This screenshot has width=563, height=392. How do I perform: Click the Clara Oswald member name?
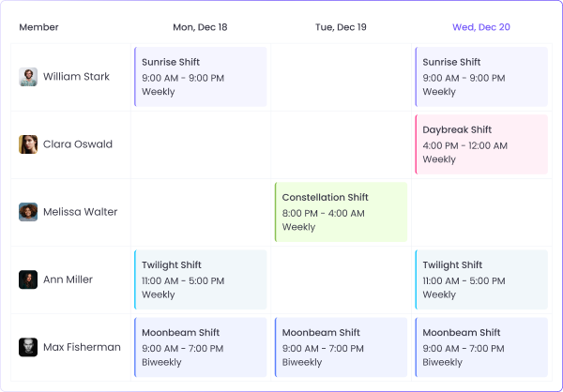77,144
